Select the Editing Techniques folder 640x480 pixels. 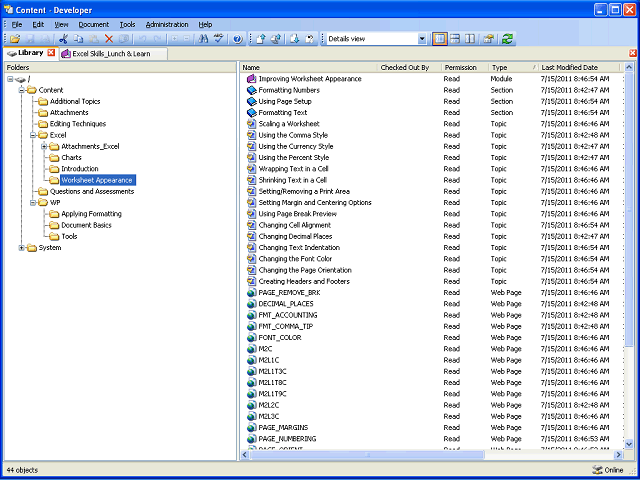tap(78, 124)
